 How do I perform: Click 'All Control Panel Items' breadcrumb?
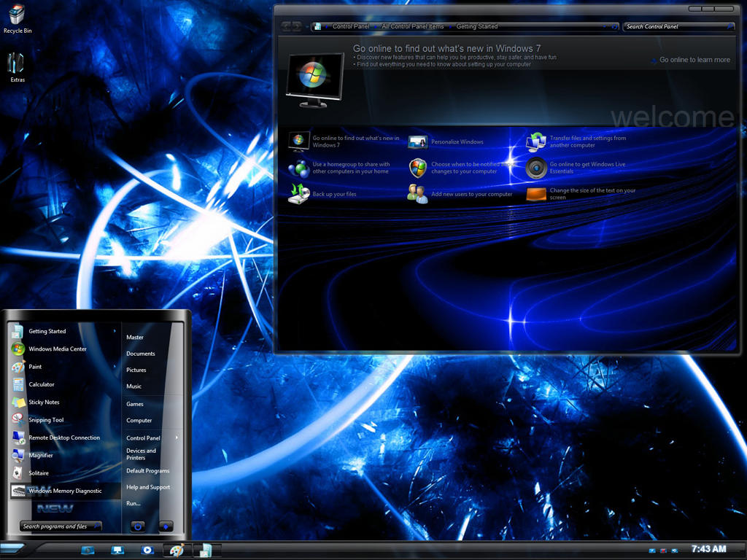(413, 27)
